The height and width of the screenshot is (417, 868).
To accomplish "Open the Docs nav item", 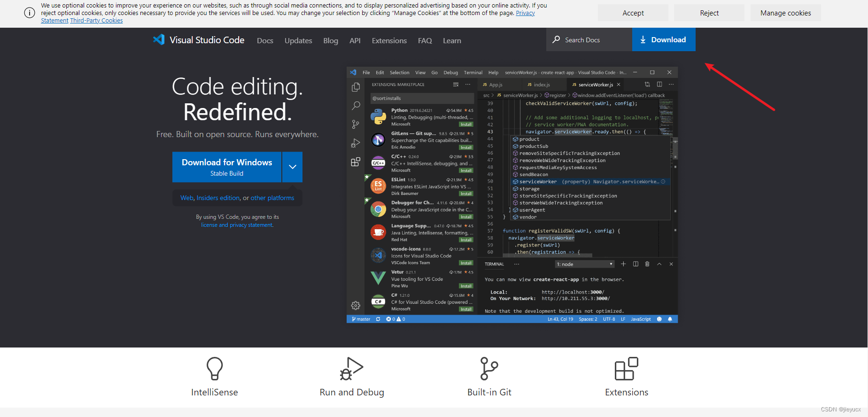I will (265, 41).
